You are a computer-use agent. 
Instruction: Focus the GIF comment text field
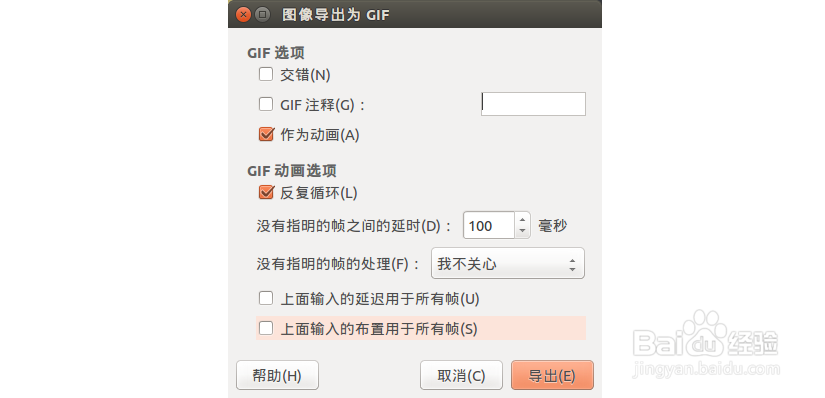coord(533,104)
